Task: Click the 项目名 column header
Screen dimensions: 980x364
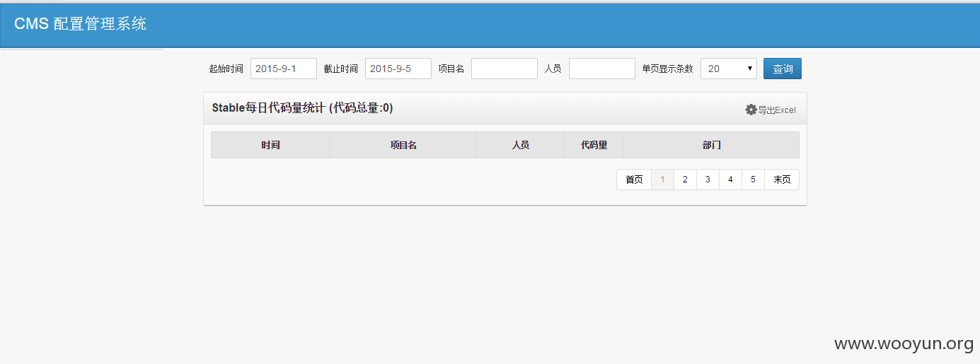Action: [403, 145]
